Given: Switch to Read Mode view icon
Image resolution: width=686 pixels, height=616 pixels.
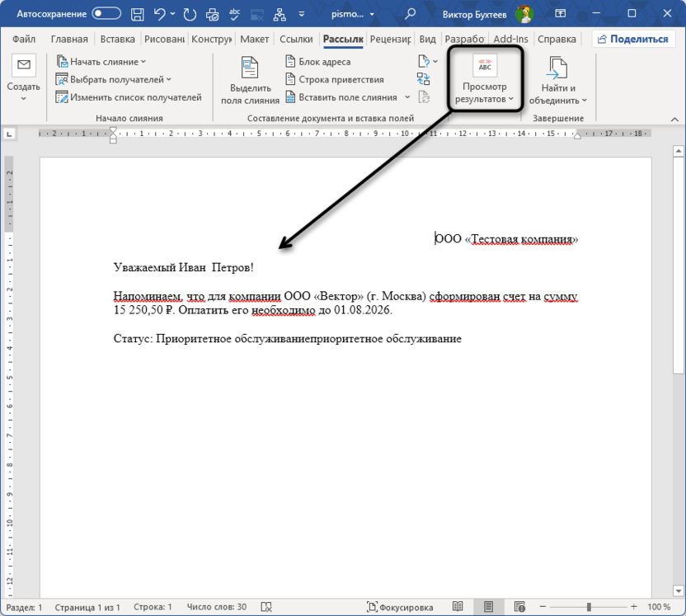Looking at the screenshot, I should point(458,607).
